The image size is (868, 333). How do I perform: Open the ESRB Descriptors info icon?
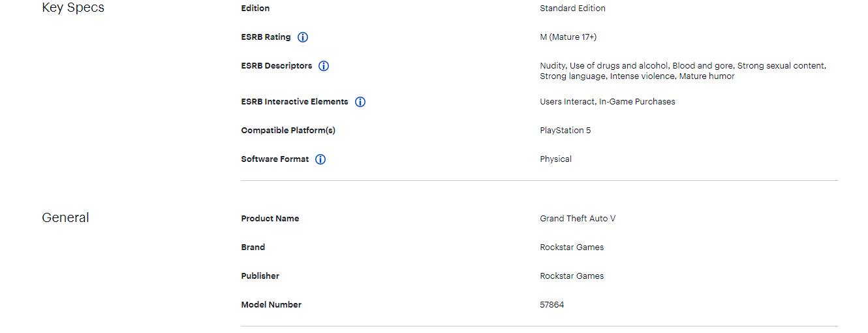(x=324, y=66)
